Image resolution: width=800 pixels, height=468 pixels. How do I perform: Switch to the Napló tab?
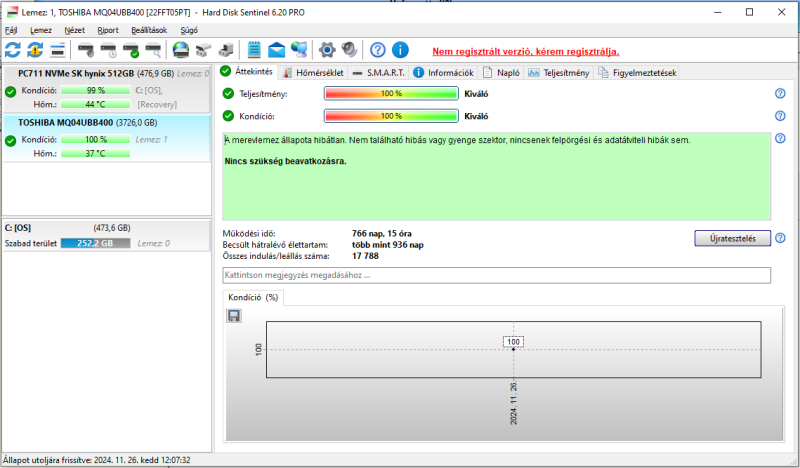point(501,72)
